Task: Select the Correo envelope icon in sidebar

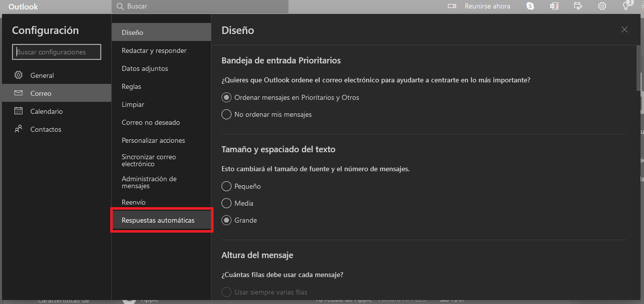Action: 18,93
